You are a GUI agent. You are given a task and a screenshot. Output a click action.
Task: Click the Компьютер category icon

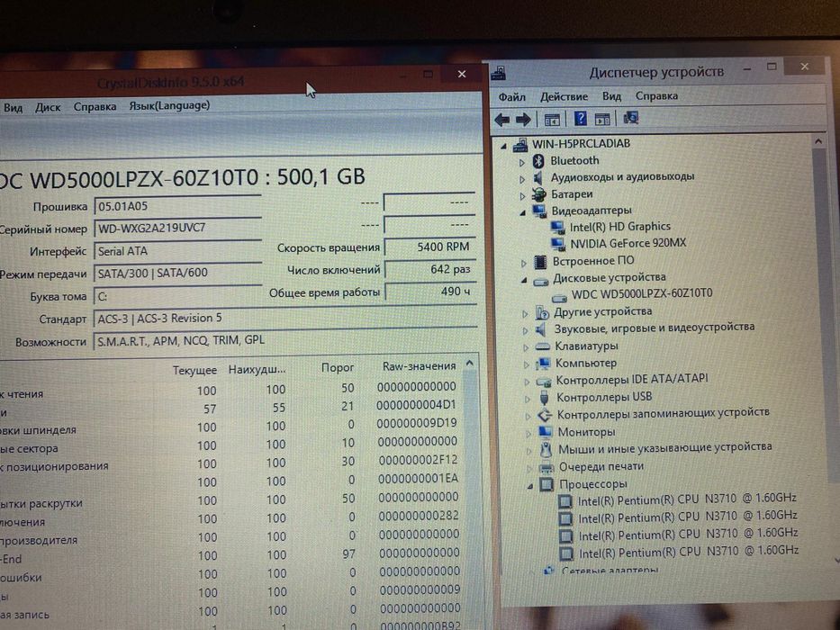click(x=543, y=364)
